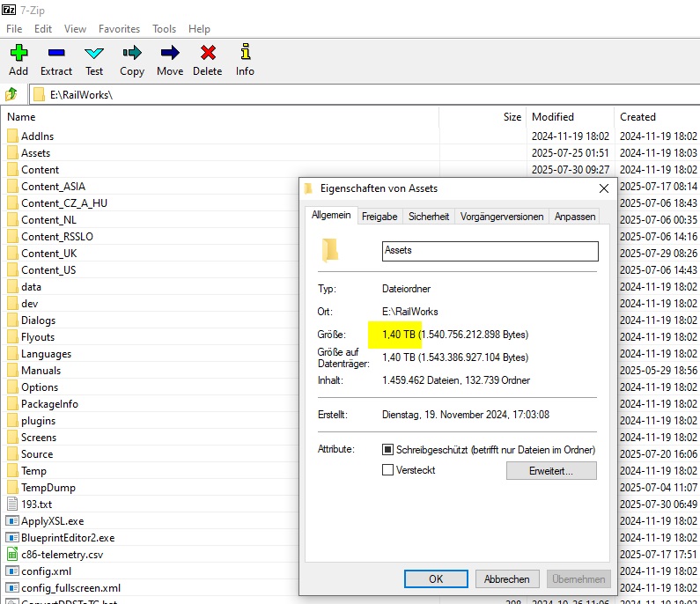The height and width of the screenshot is (604, 700).
Task: Select the Content_NL folder row
Action: click(x=151, y=219)
